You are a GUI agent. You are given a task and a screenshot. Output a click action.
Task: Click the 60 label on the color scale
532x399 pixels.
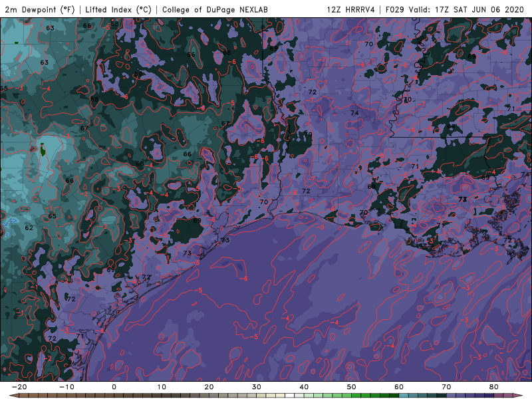click(399, 387)
